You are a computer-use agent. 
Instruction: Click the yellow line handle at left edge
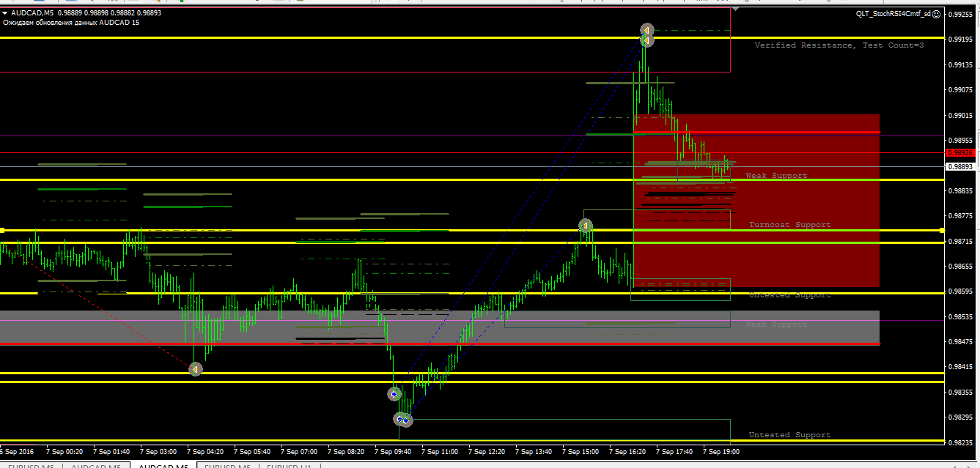pos(2,230)
